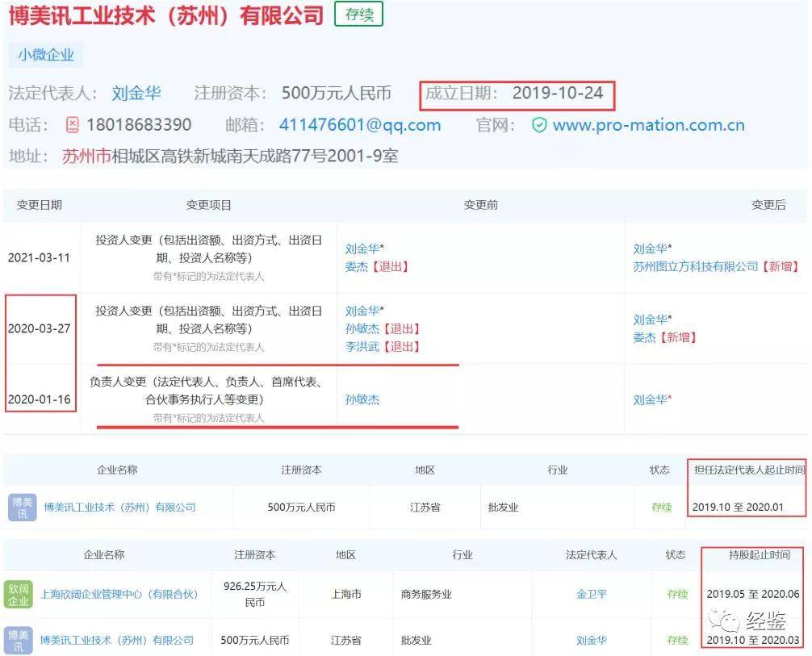The image size is (812, 656).
Task: Click the 博美讯 logo in shareholding table
Action: pos(18,641)
